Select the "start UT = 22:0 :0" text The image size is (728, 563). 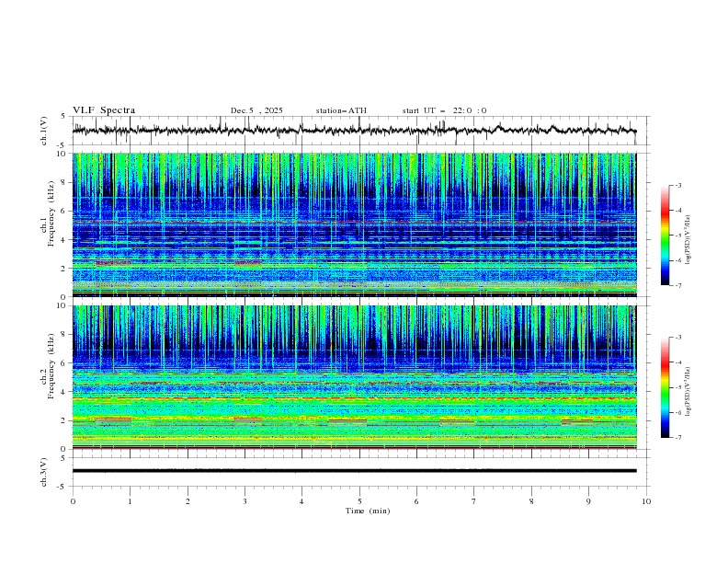[x=444, y=110]
